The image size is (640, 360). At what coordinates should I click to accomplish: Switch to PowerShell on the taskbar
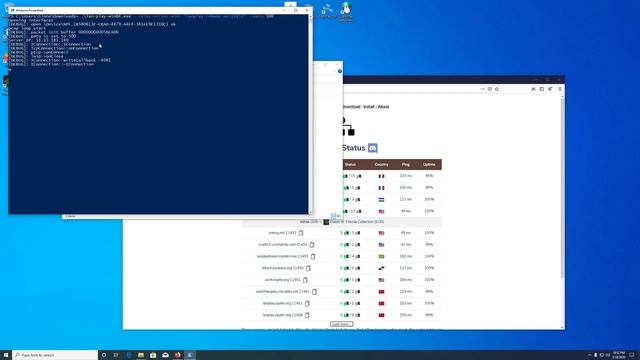[x=190, y=355]
